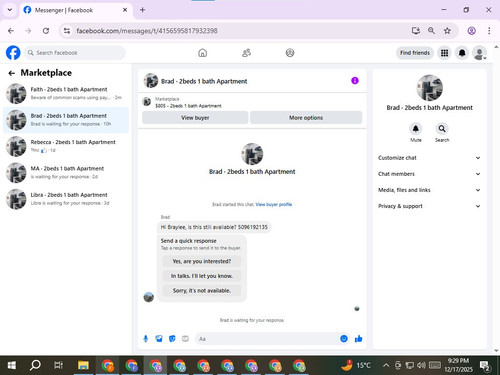This screenshot has width=500, height=375.
Task: Show hidden system tray icons chevron
Action: (386, 365)
